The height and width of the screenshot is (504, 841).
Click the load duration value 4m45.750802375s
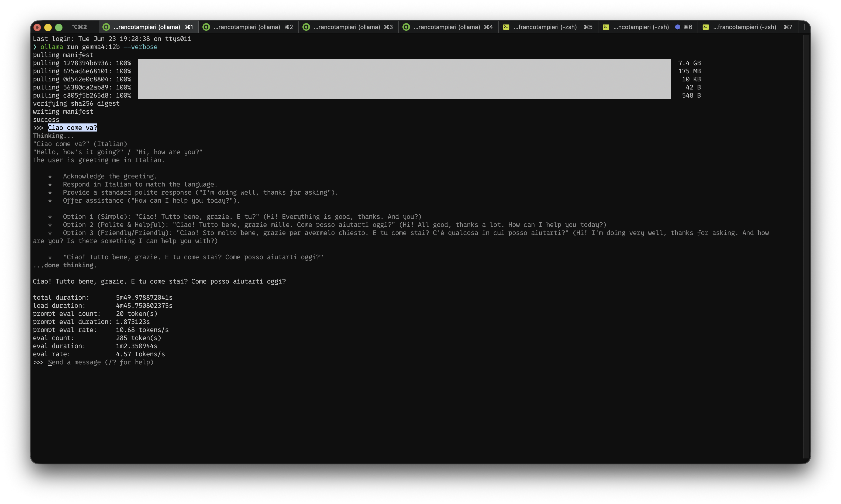(144, 306)
